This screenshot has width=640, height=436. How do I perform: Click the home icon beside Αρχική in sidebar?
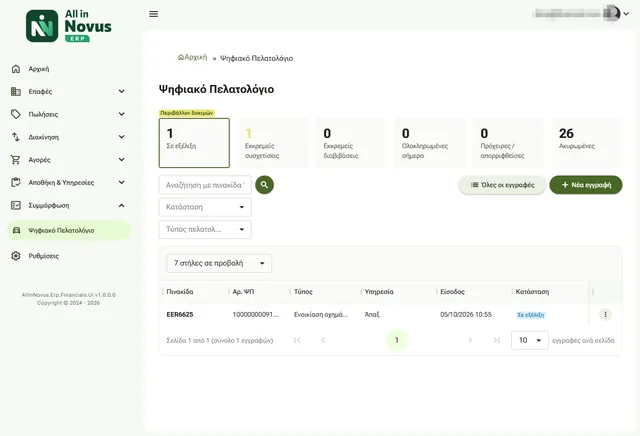point(16,69)
